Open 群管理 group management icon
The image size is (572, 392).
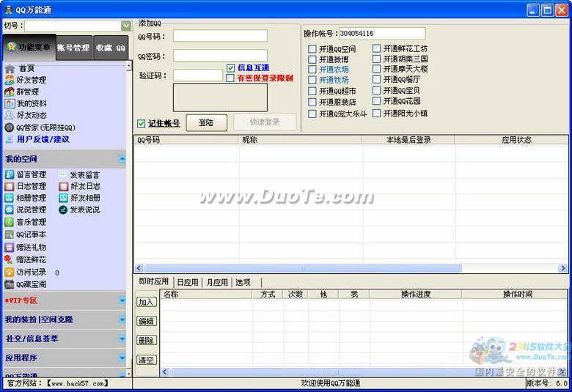10,92
